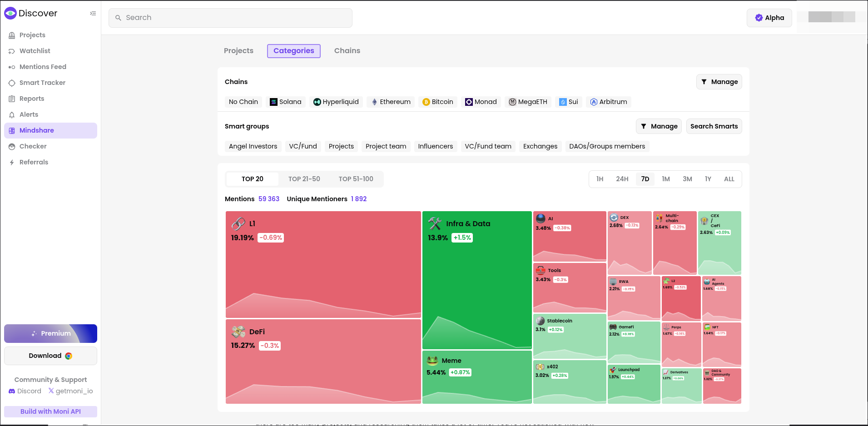The width and height of the screenshot is (868, 426).
Task: Click the Referrals lightning bolt icon
Action: click(12, 163)
